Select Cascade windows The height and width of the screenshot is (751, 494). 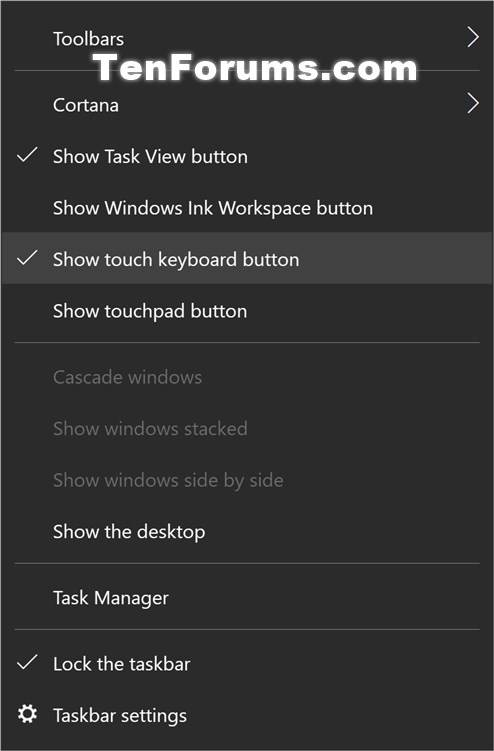click(x=247, y=377)
